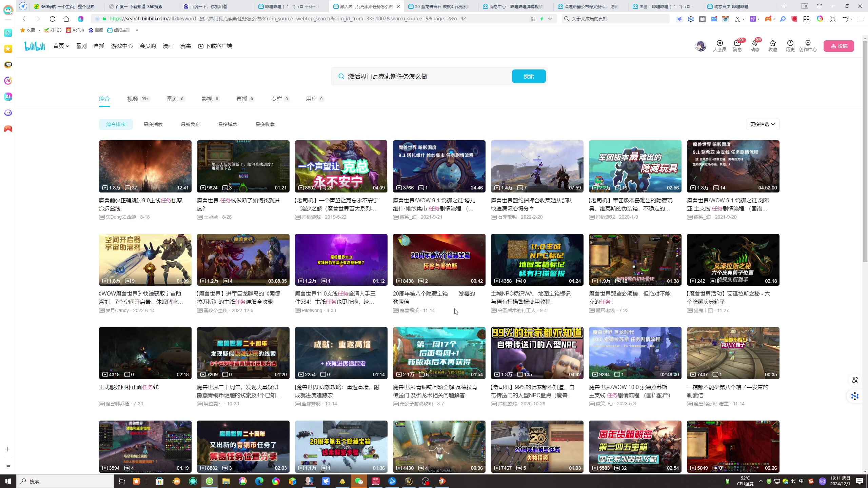Open the notification center icon

[860, 481]
